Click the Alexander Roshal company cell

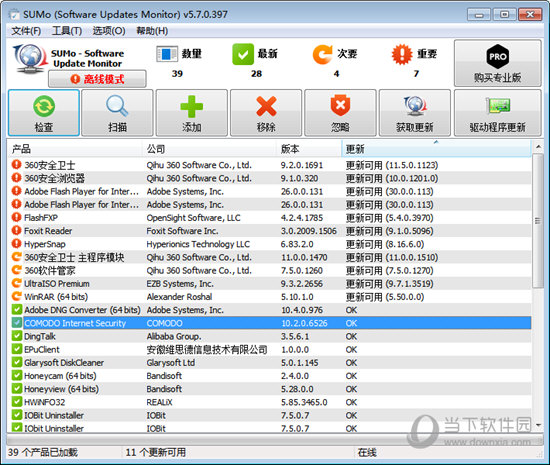point(179,297)
